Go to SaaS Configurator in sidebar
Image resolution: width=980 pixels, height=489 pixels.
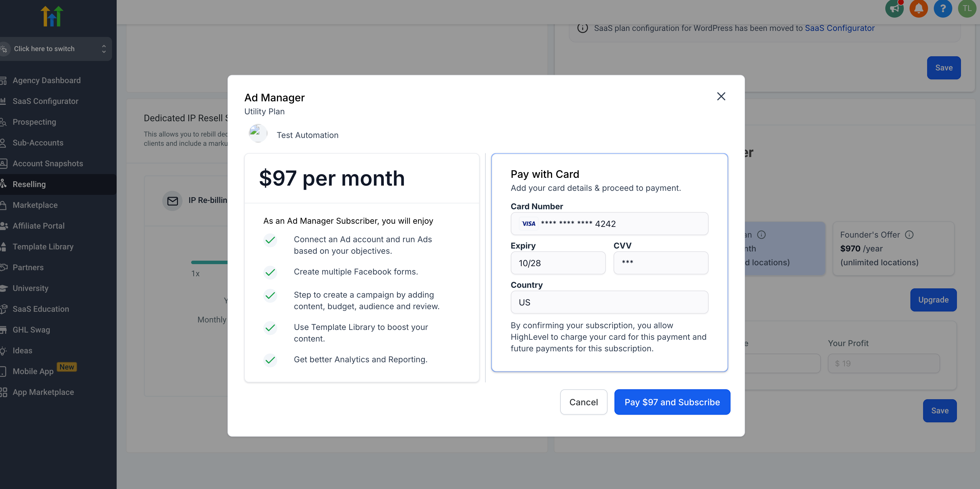[x=45, y=101]
